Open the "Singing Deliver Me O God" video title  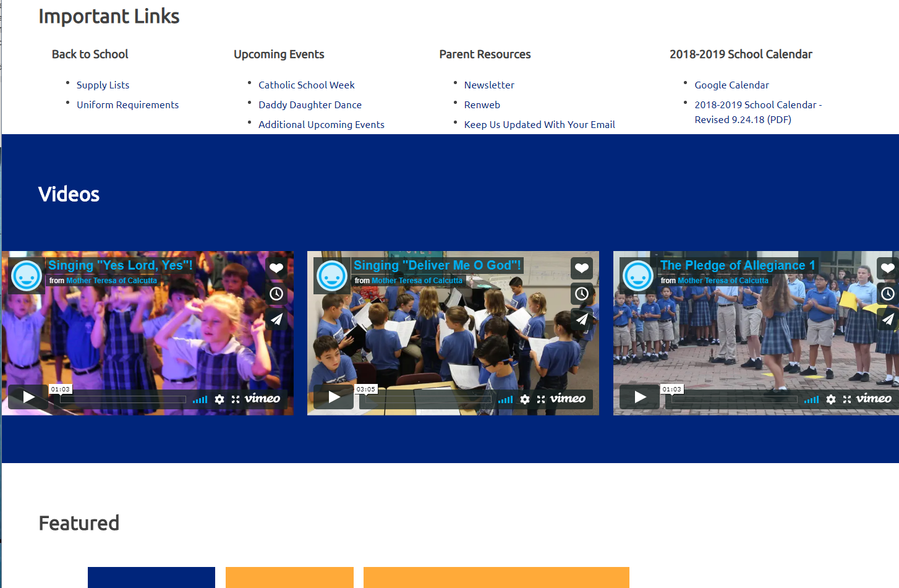point(437,265)
